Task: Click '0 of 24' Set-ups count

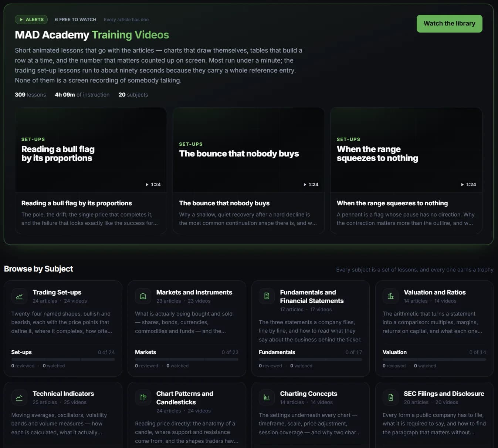Action: (106, 352)
